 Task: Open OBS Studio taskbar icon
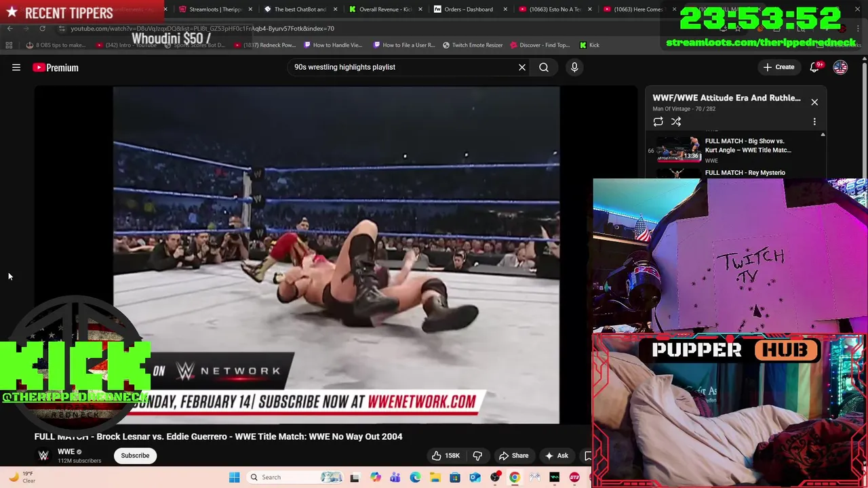pos(495,477)
